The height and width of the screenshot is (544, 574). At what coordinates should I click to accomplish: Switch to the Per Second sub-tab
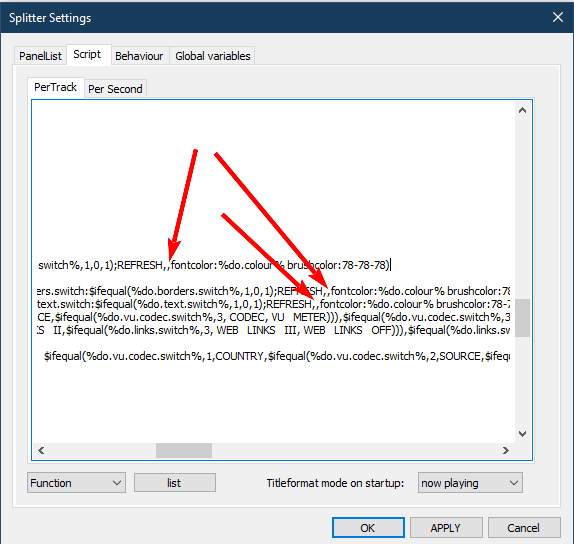tap(115, 89)
